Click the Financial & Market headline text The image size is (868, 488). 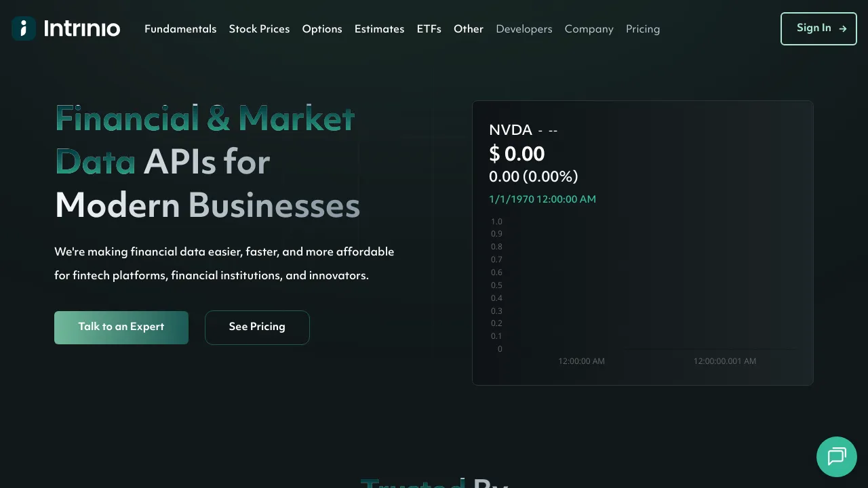point(205,119)
